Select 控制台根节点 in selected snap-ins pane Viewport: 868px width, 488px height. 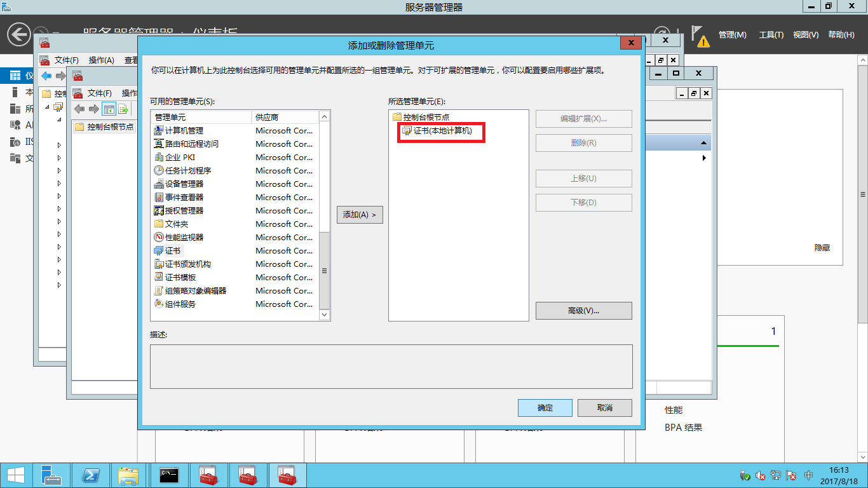(426, 118)
